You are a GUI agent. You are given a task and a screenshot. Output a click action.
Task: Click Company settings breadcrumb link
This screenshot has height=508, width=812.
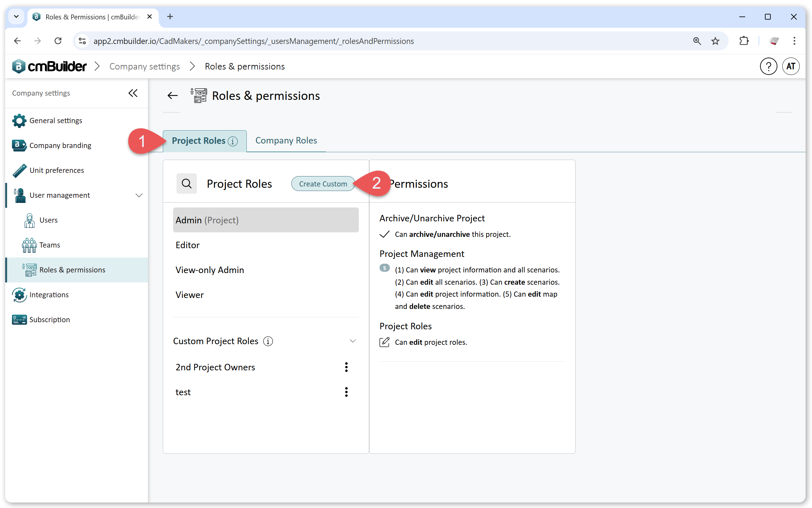click(144, 66)
